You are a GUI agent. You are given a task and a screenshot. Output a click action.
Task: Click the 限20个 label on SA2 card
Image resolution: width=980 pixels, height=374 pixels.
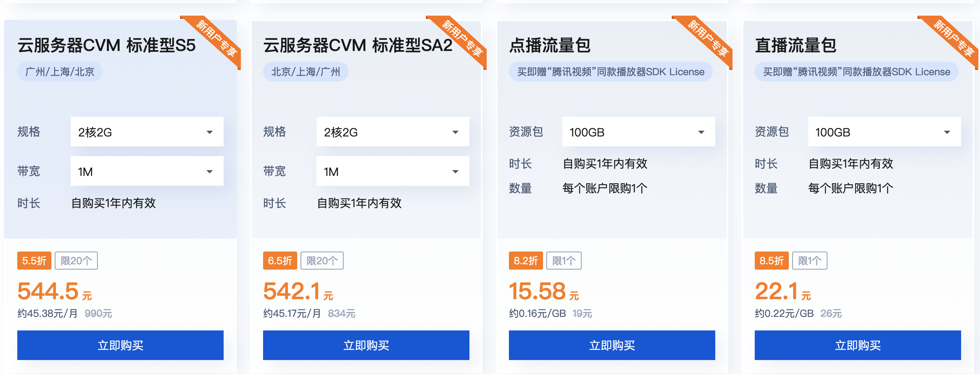322,260
